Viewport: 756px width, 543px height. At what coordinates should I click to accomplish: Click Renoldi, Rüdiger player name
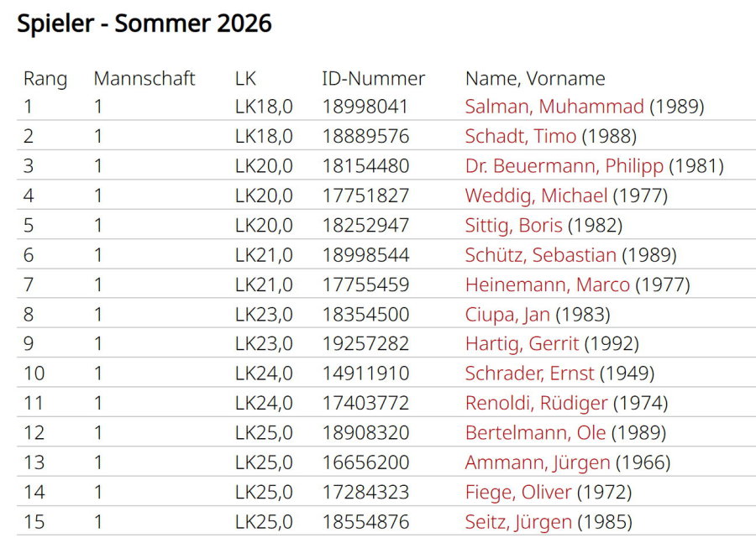(x=535, y=403)
